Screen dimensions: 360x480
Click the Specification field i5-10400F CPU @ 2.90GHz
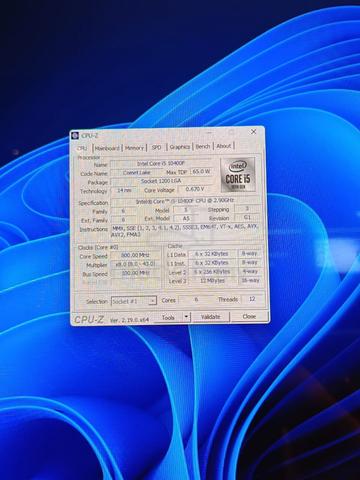(185, 201)
